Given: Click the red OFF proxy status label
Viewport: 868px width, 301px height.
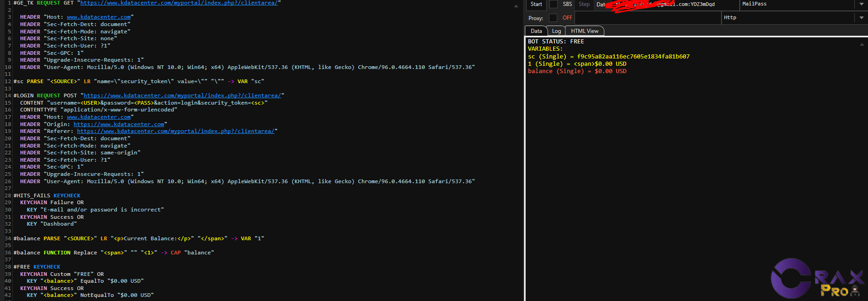Looking at the screenshot, I should (x=567, y=18).
